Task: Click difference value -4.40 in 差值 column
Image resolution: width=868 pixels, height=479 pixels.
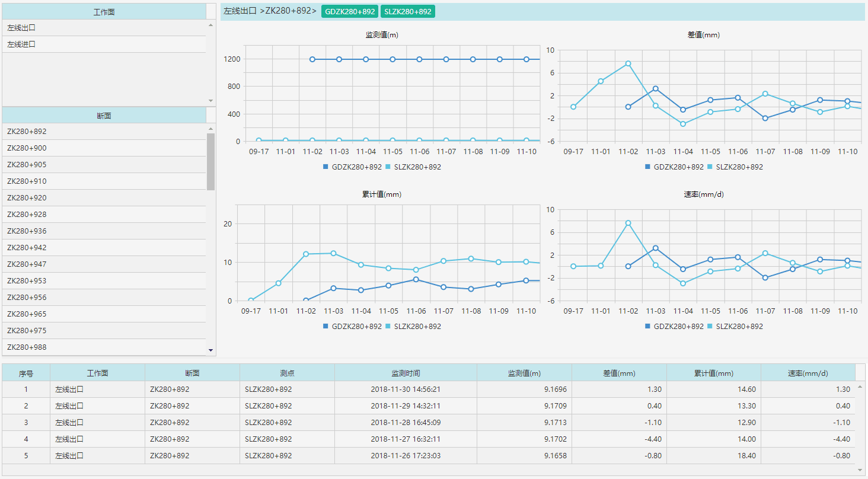Action: 619,439
